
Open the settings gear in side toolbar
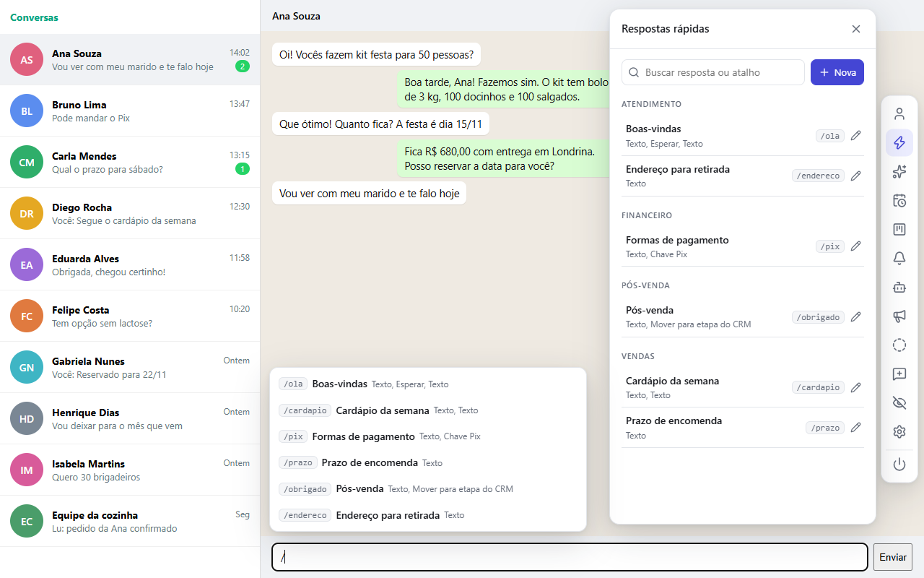(x=899, y=431)
